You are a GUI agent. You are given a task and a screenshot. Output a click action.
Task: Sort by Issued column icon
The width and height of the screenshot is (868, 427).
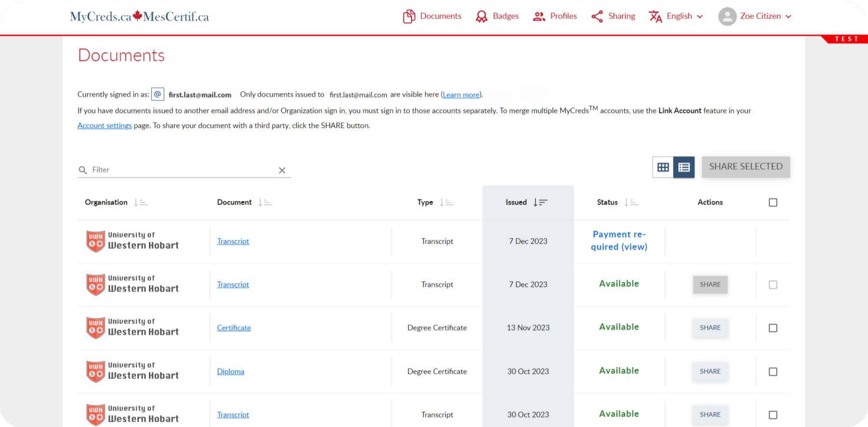540,202
